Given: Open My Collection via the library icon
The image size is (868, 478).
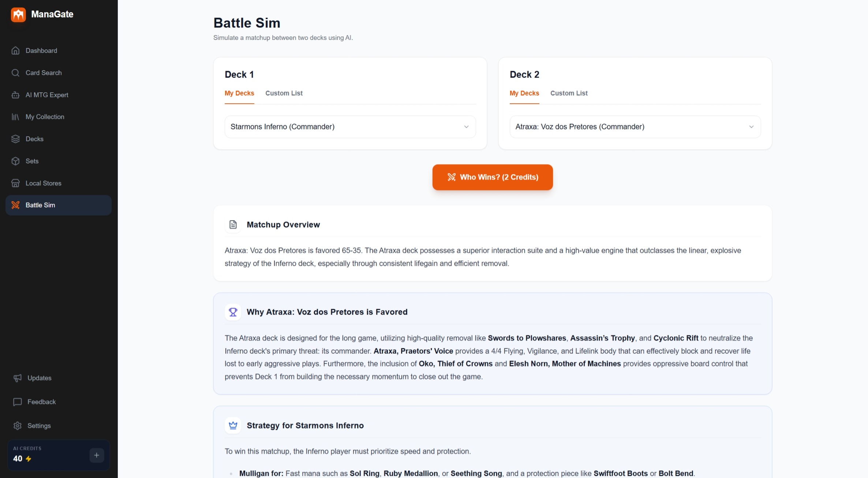Looking at the screenshot, I should pyautogui.click(x=15, y=117).
